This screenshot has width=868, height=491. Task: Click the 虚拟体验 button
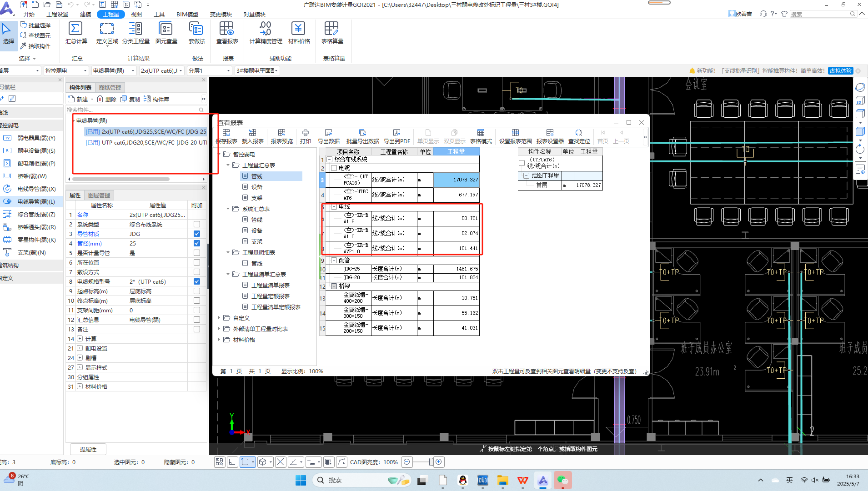click(840, 71)
